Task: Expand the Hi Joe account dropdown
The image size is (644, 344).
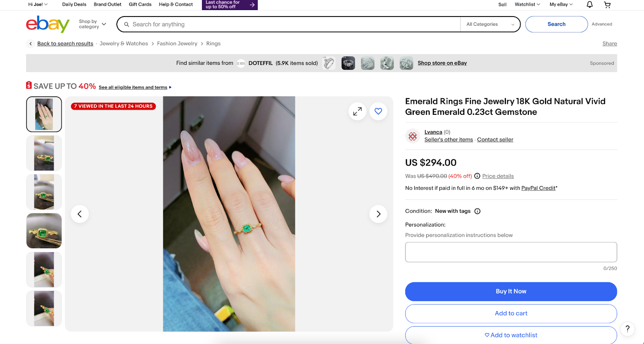Action: tap(38, 4)
